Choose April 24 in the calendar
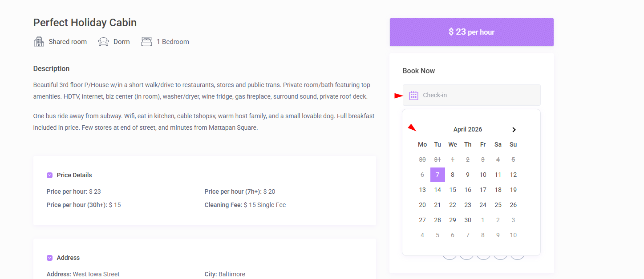Viewport: 644px width, 279px height. pos(483,205)
